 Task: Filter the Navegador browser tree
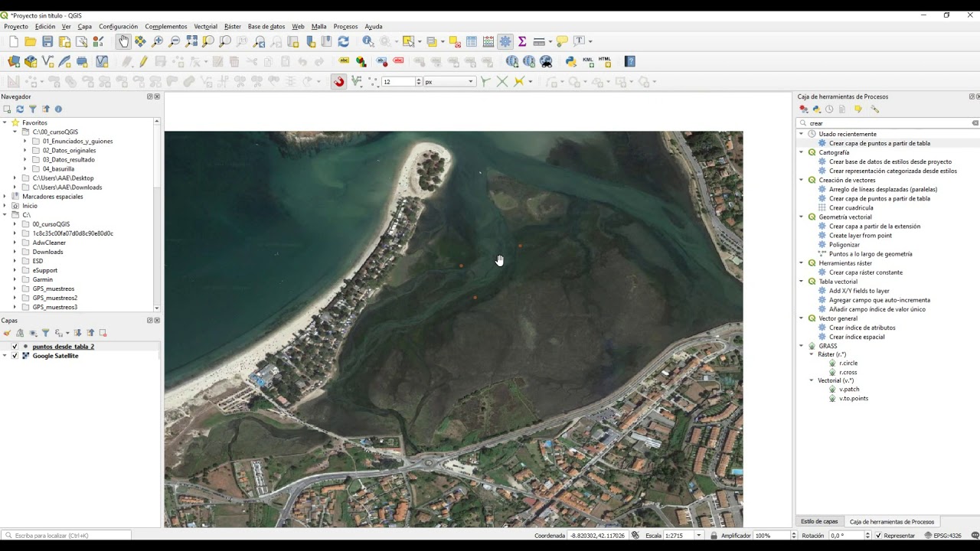click(x=33, y=109)
